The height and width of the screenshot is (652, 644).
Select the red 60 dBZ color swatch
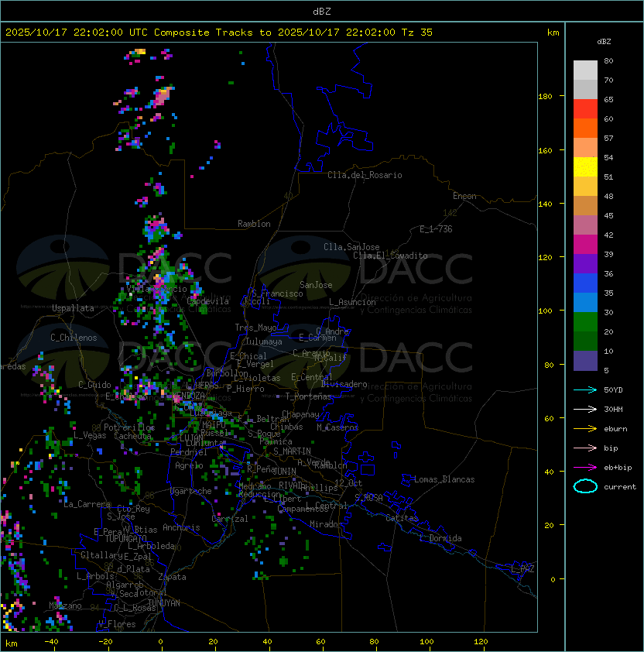click(x=585, y=109)
